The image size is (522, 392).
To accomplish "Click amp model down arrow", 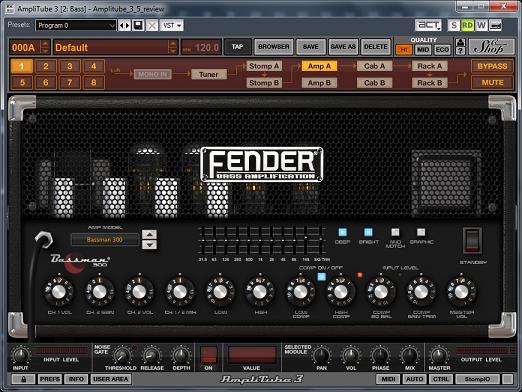I will 149,245.
